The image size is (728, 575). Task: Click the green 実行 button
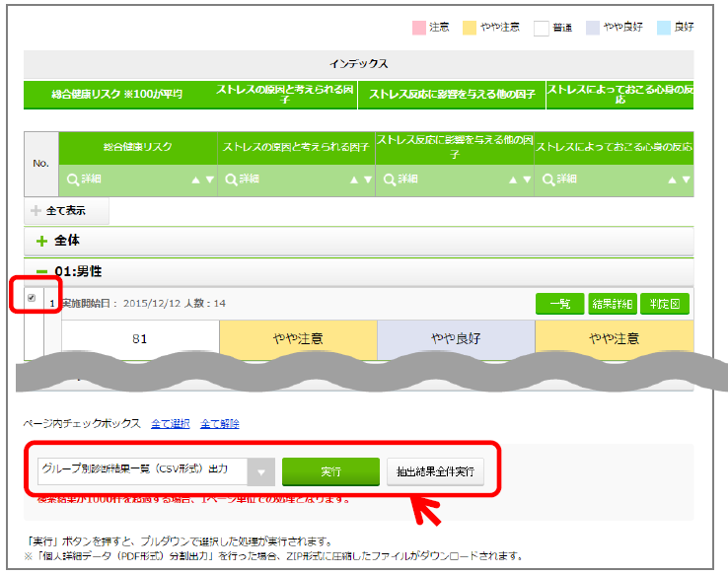(x=330, y=472)
